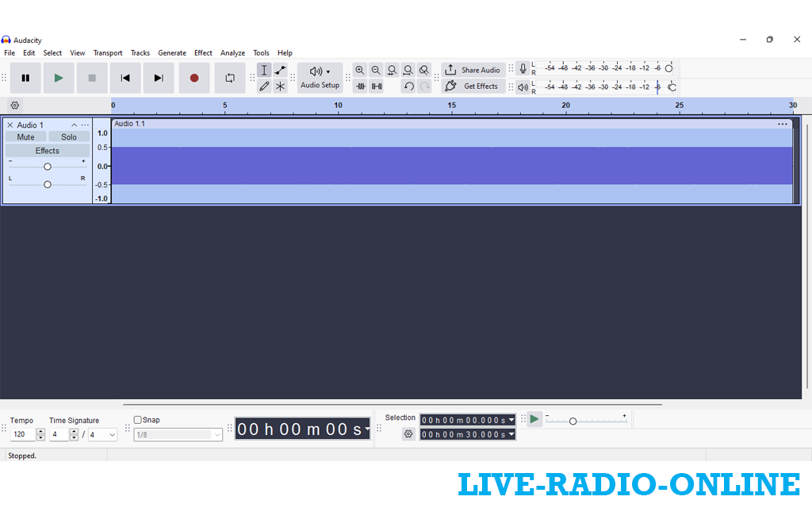Image resolution: width=812 pixels, height=508 pixels.
Task: Start playback with the green Play button
Action: pyautogui.click(x=59, y=78)
